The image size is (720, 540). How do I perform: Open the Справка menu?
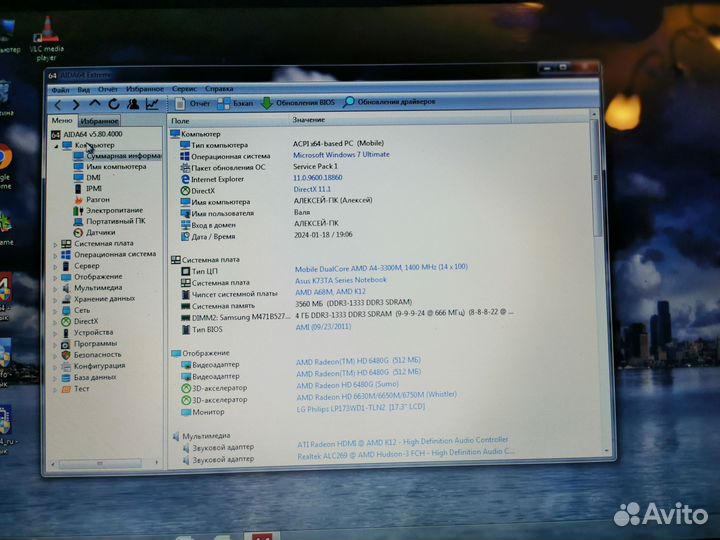(x=219, y=89)
